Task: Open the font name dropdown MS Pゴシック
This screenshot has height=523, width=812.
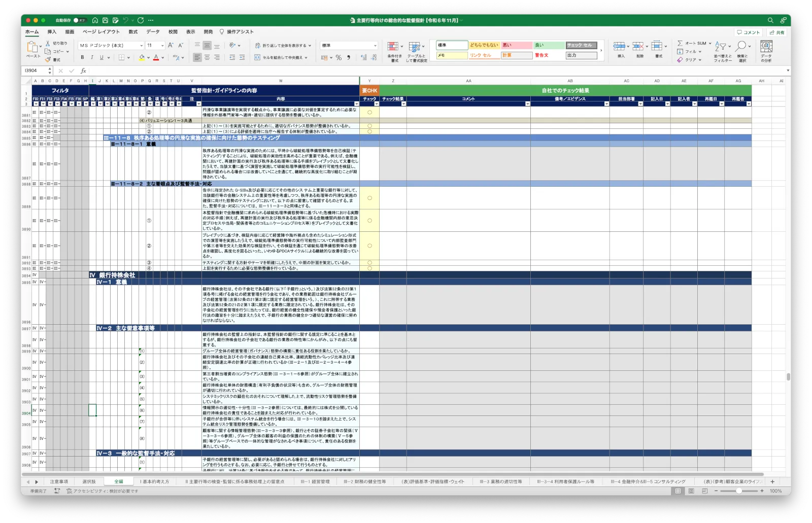Action: point(112,46)
